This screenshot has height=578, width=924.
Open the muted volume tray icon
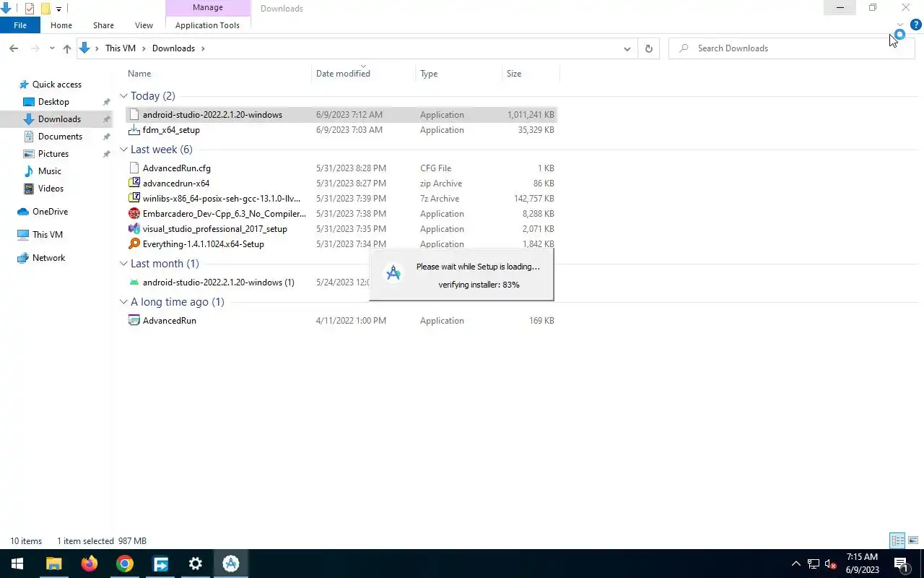coord(830,564)
